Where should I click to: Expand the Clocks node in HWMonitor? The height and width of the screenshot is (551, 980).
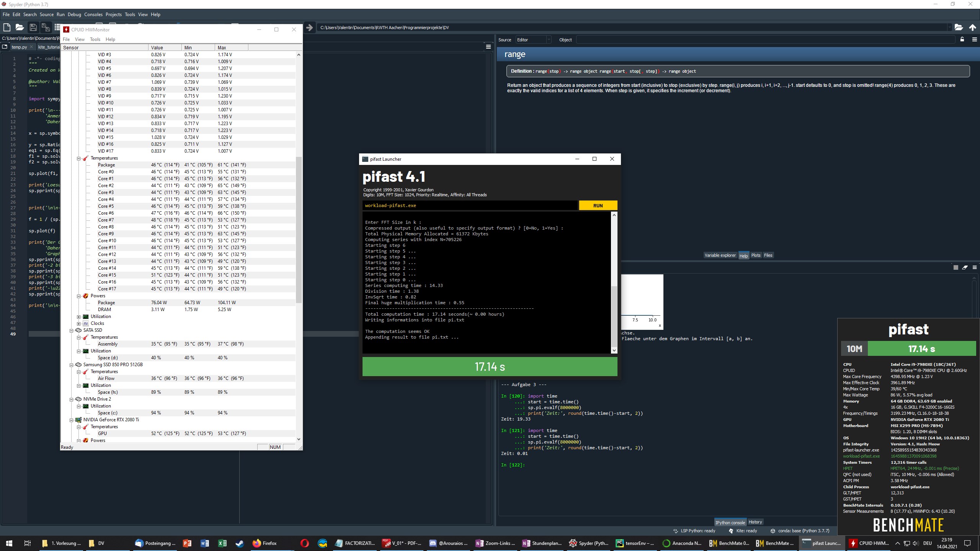click(78, 323)
